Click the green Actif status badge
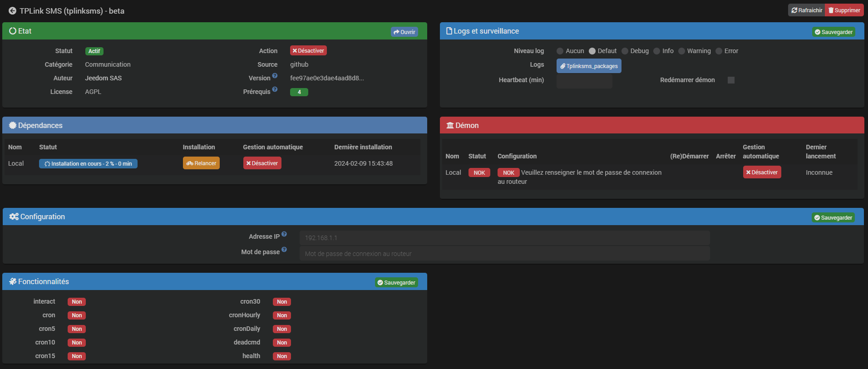 coord(94,51)
